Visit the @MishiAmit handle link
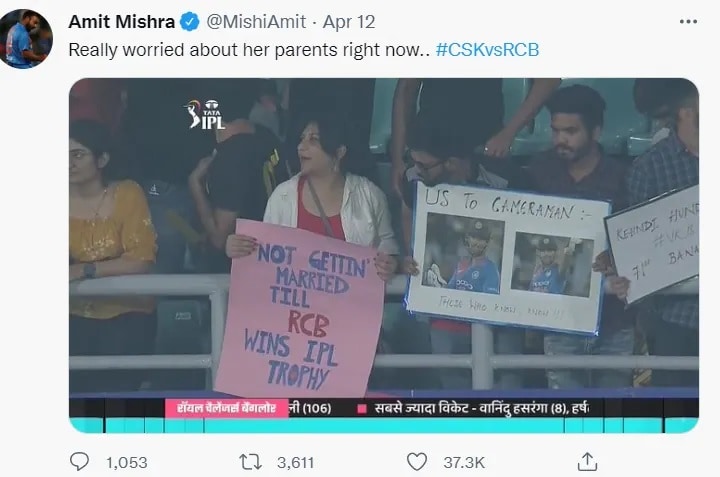 click(x=256, y=22)
